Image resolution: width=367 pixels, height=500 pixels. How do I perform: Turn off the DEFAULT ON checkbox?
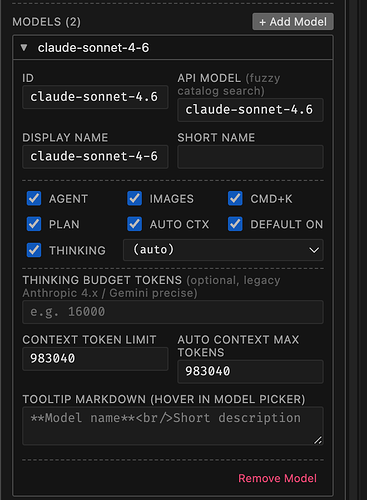(235, 224)
